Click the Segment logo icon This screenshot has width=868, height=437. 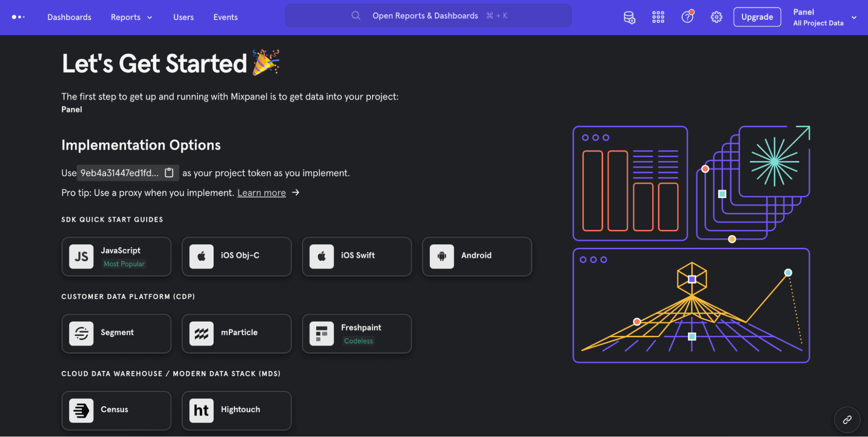(x=81, y=333)
